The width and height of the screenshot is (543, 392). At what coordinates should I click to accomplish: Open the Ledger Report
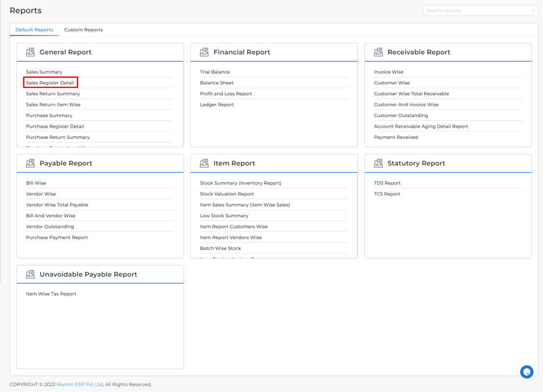pos(217,104)
